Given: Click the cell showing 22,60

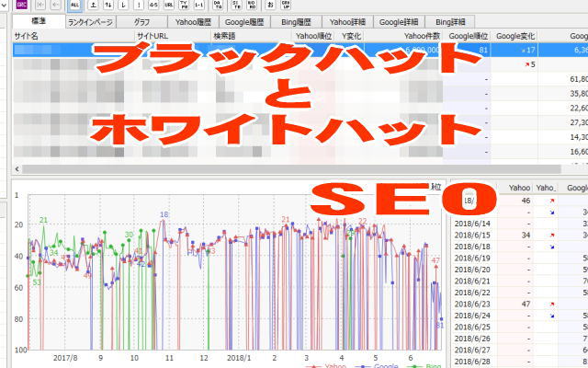Looking at the screenshot, I should [x=563, y=109].
